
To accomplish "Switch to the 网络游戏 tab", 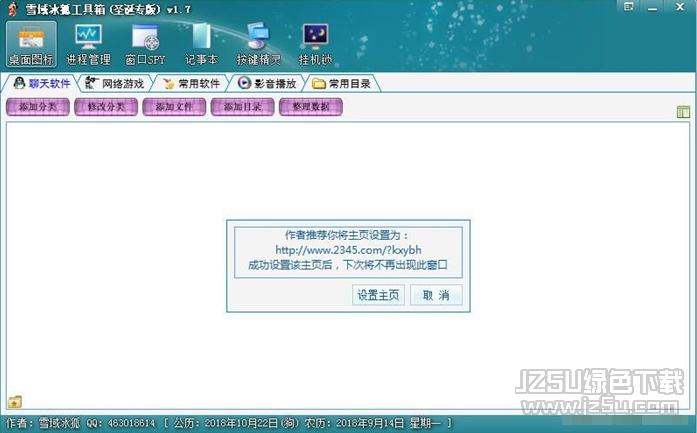I will (115, 83).
